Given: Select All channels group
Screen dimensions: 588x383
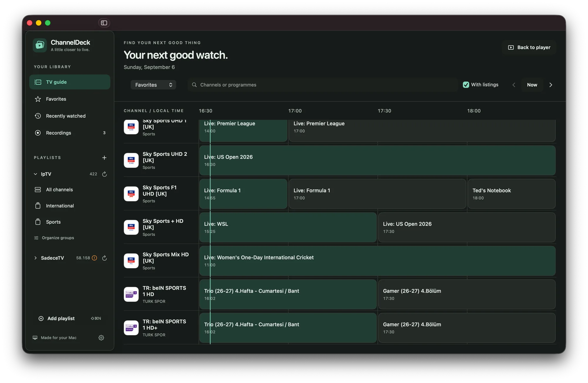Looking at the screenshot, I should tap(70, 190).
